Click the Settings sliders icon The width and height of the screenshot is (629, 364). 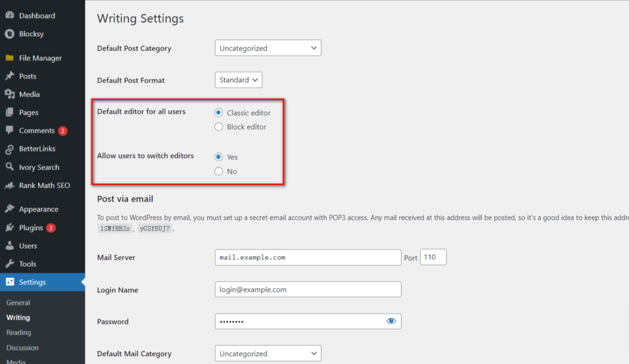[x=10, y=282]
